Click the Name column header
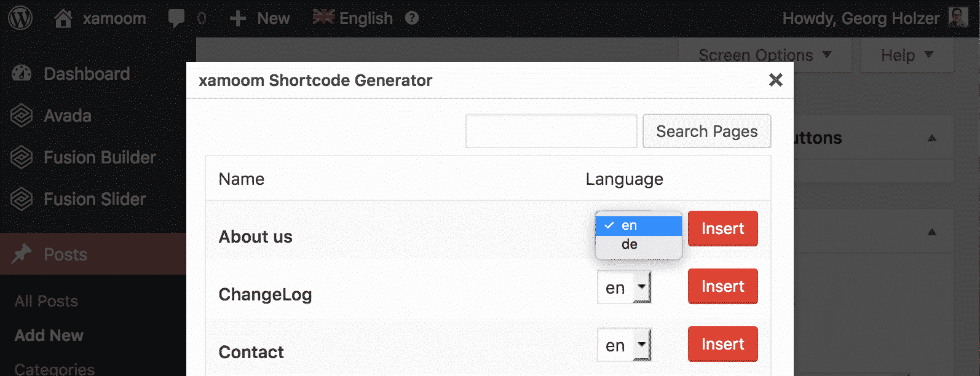The image size is (980, 376). 242,179
